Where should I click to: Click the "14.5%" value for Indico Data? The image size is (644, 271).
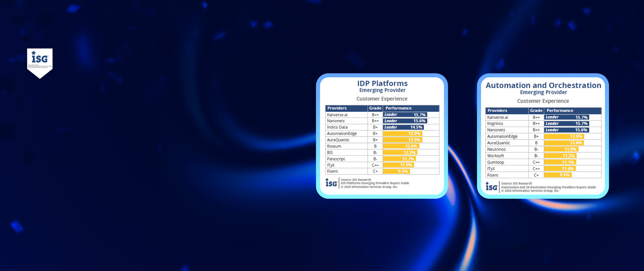point(416,127)
